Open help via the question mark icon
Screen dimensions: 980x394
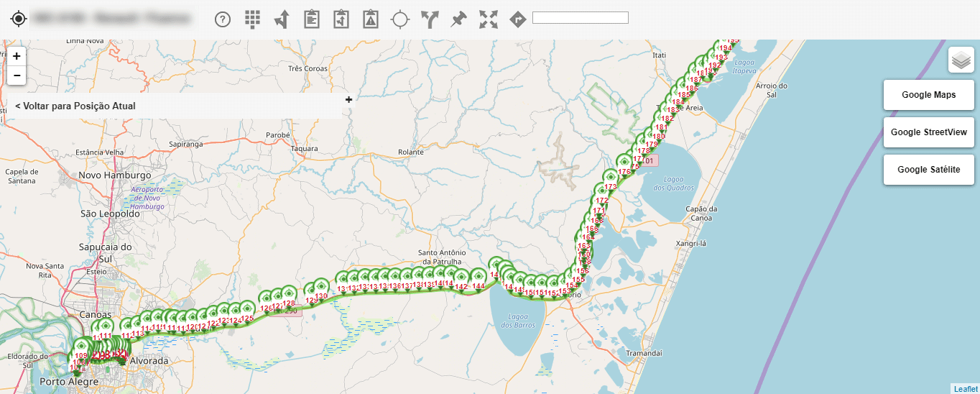click(x=223, y=19)
